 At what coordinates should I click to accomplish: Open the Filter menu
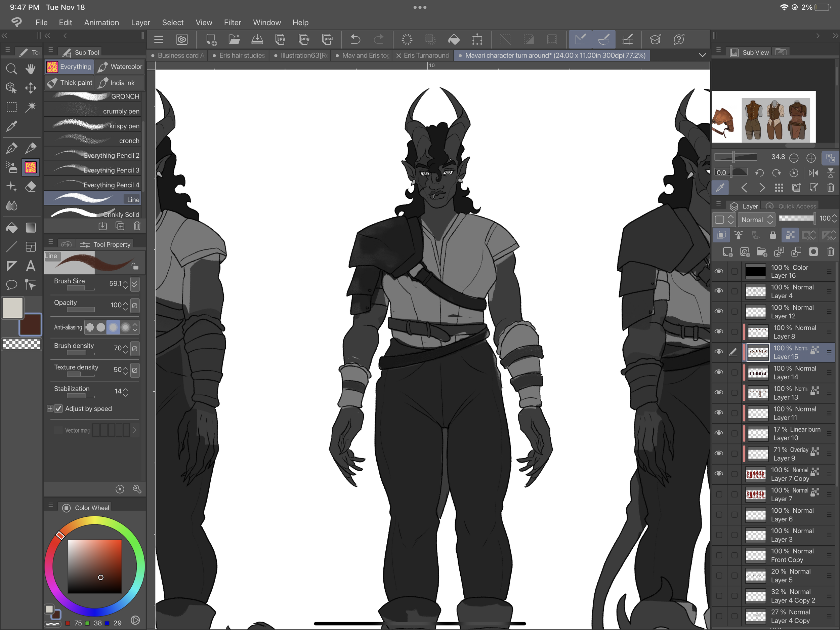point(232,23)
